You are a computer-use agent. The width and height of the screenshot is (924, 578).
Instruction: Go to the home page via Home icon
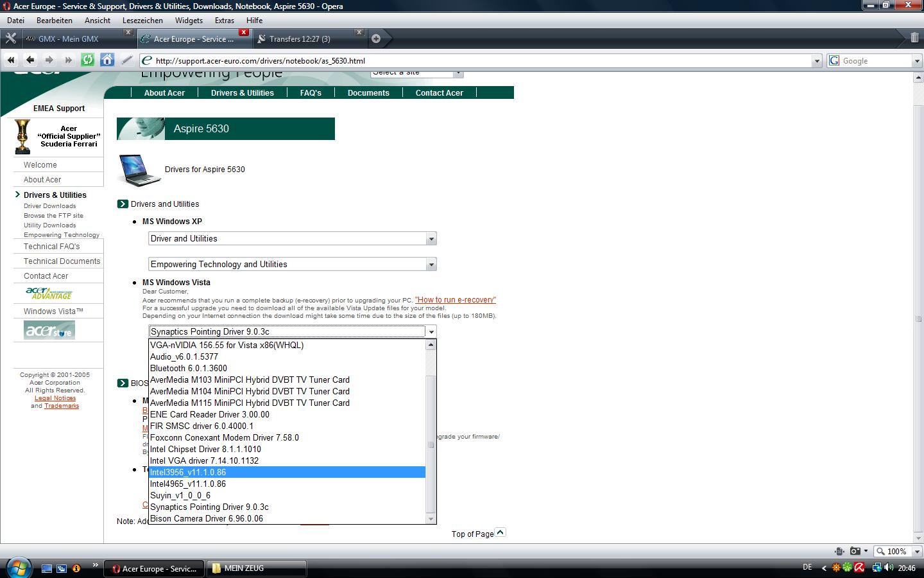coord(107,60)
